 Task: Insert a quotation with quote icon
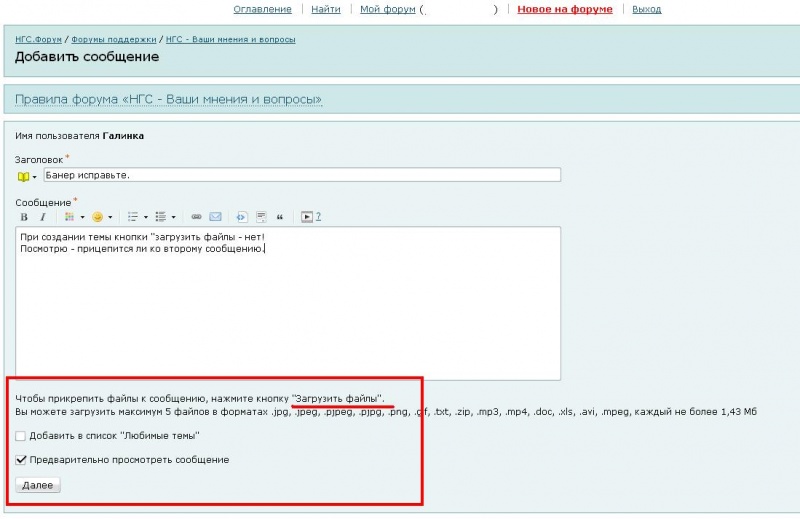pos(280,217)
